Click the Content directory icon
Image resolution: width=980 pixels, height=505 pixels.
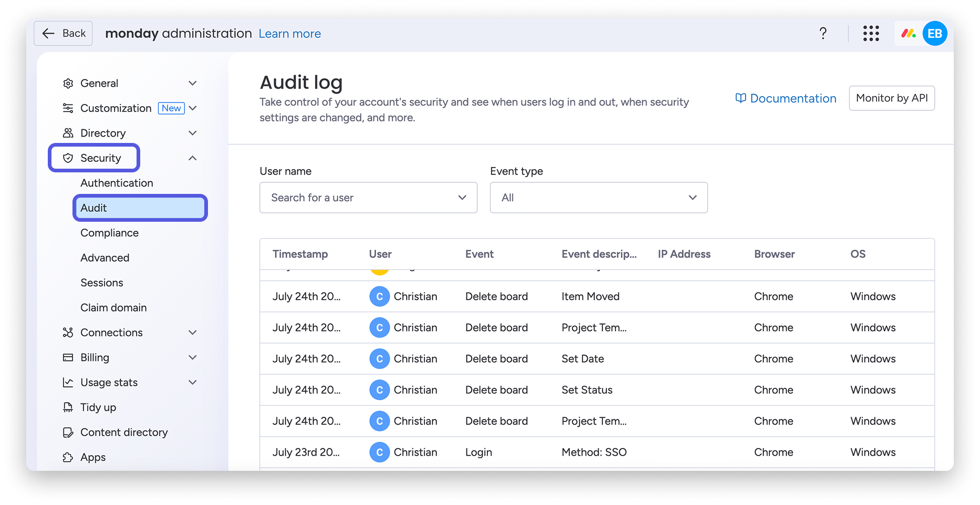pyautogui.click(x=68, y=432)
